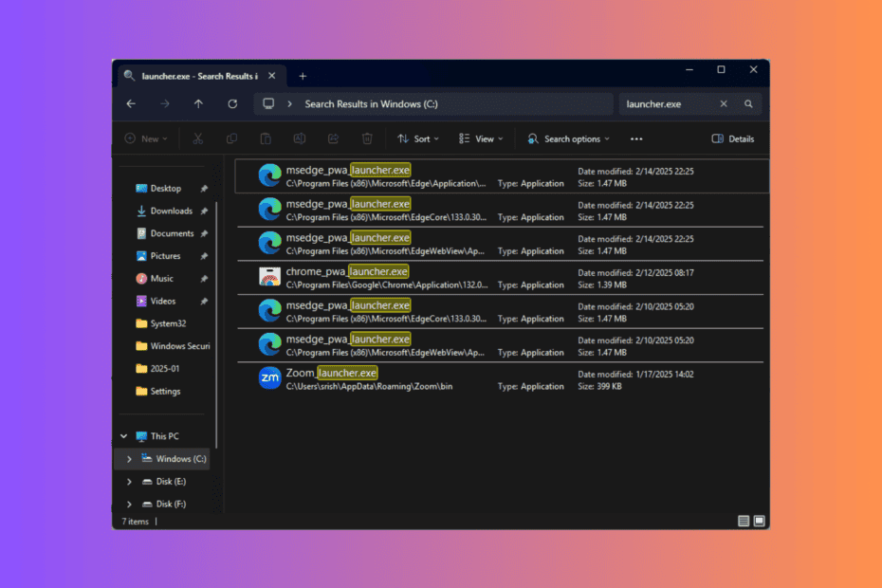Click the Back navigation arrow
The height and width of the screenshot is (588, 882).
pos(131,104)
